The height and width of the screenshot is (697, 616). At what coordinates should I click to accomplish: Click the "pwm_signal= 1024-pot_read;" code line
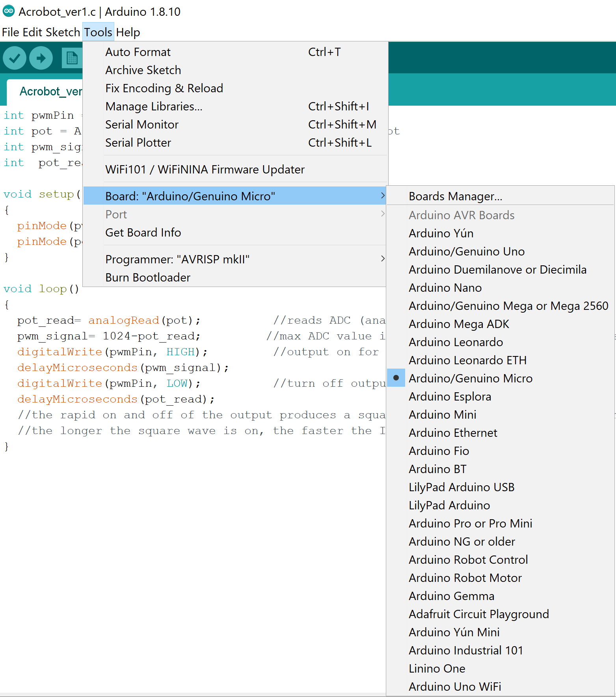109,336
